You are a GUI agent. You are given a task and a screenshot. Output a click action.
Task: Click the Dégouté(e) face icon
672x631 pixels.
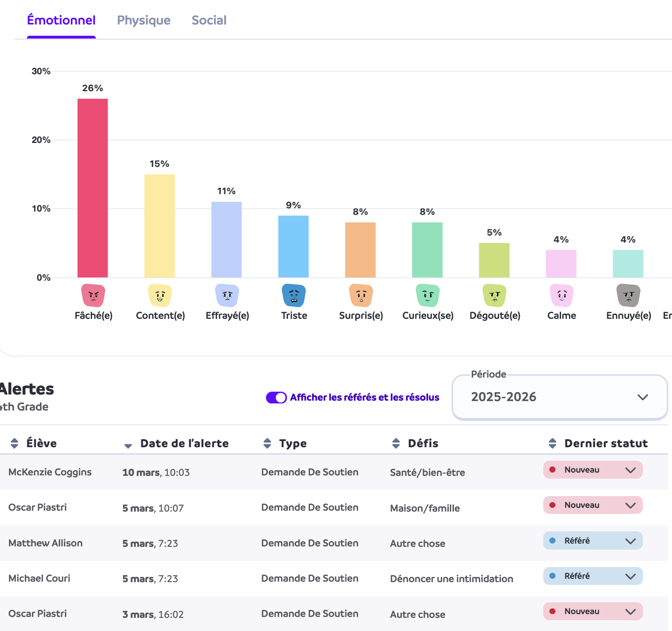(494, 295)
